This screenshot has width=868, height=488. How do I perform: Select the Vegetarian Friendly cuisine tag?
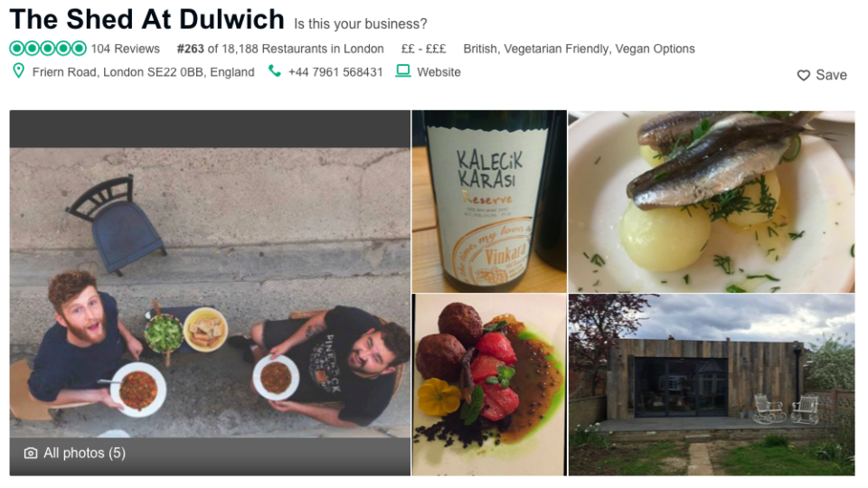[556, 49]
